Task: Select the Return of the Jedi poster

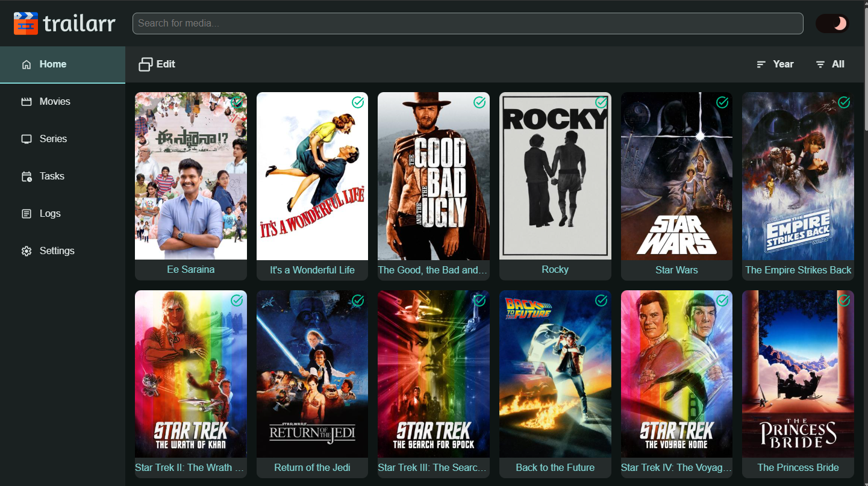Action: pos(313,374)
